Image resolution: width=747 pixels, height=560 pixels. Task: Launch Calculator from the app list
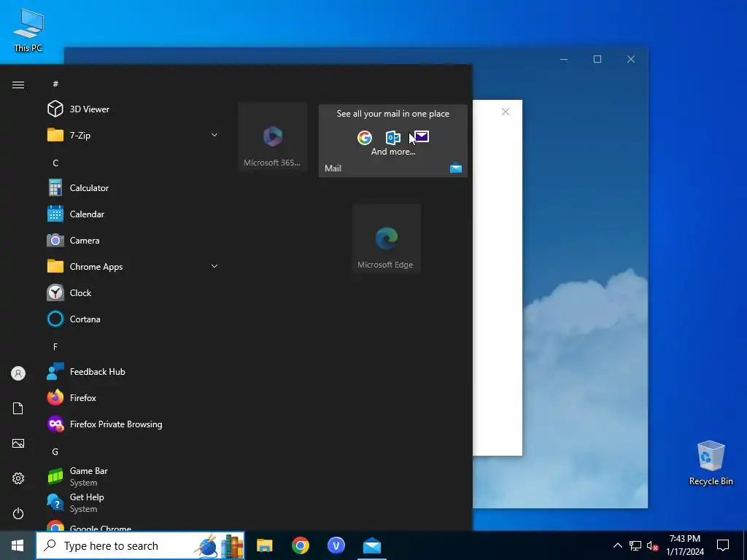(133, 188)
